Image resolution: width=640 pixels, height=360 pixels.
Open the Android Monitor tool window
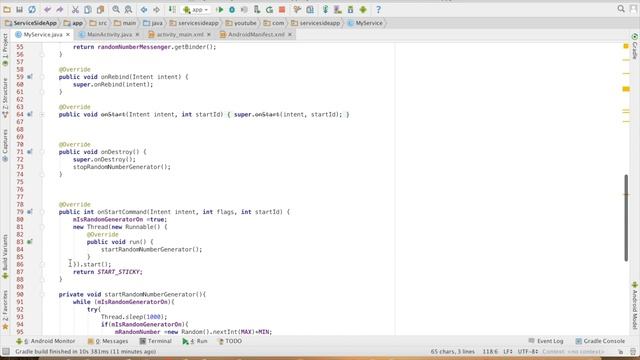46,341
